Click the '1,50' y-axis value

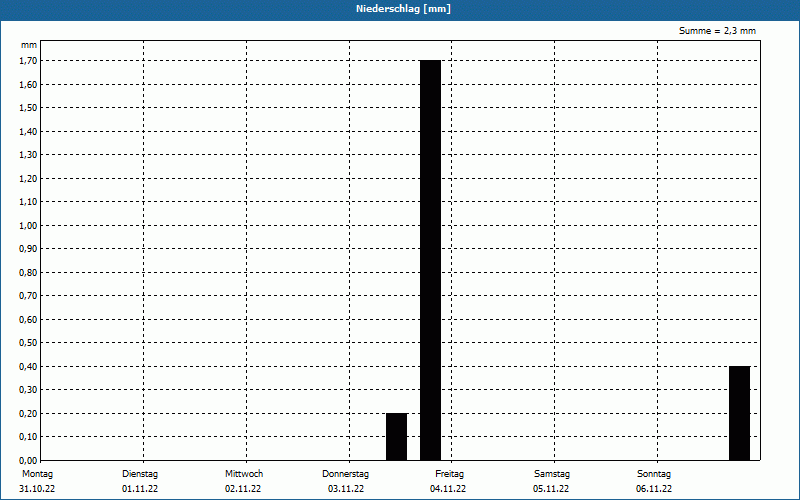point(28,108)
